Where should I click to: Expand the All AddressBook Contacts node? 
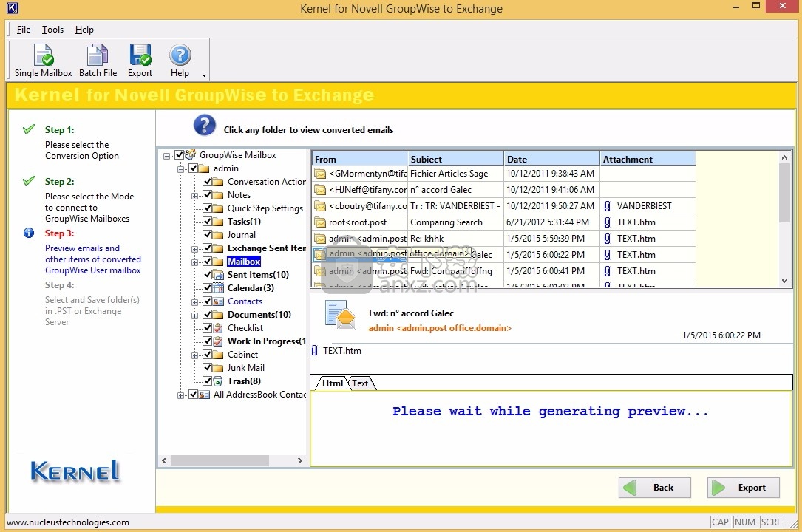point(180,395)
